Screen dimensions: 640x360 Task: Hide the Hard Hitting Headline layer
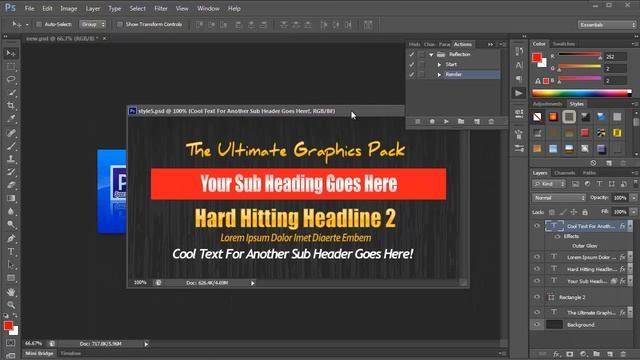[537, 269]
